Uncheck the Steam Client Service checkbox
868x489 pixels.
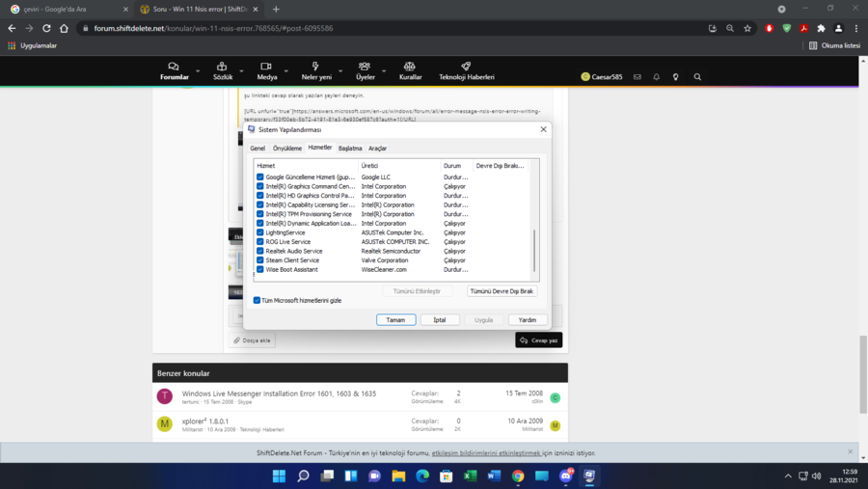(260, 260)
